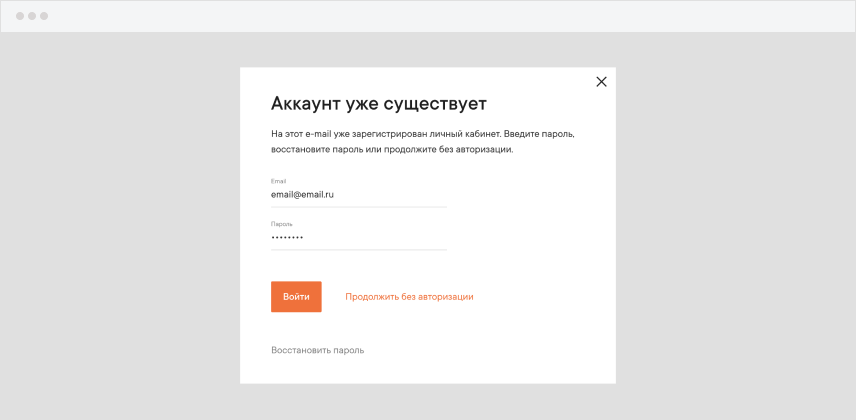Click the underline beneath the Email field
The image size is (856, 420).
tap(358, 207)
